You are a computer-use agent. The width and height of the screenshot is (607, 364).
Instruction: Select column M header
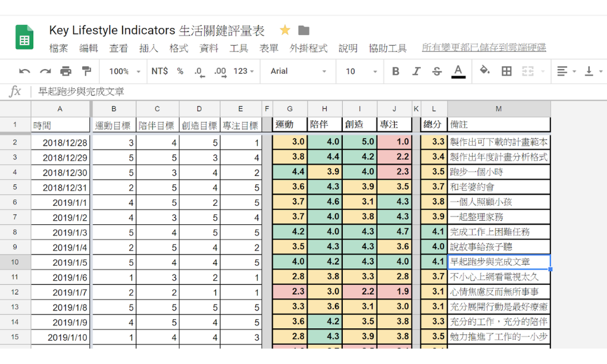coord(499,109)
